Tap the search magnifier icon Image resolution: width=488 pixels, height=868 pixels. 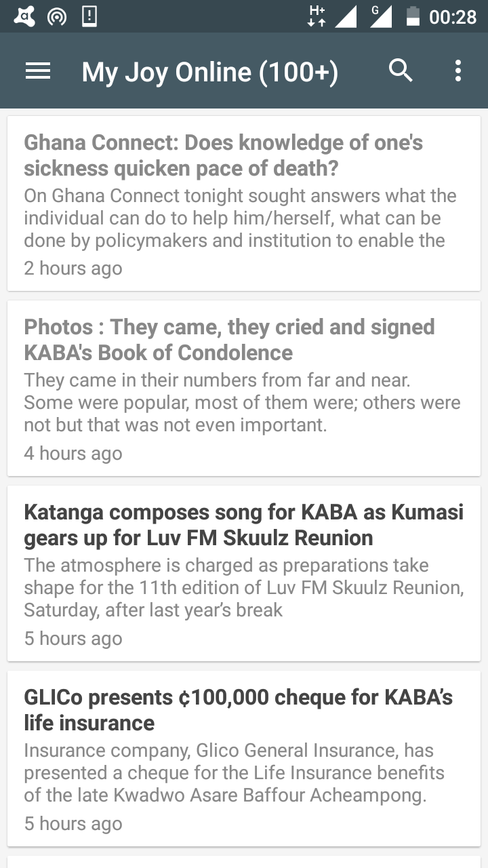pyautogui.click(x=401, y=70)
